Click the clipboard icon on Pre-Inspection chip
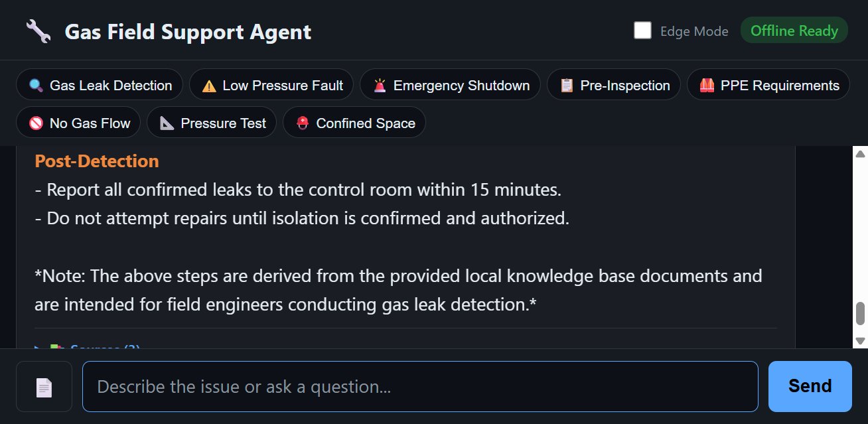 click(x=565, y=84)
